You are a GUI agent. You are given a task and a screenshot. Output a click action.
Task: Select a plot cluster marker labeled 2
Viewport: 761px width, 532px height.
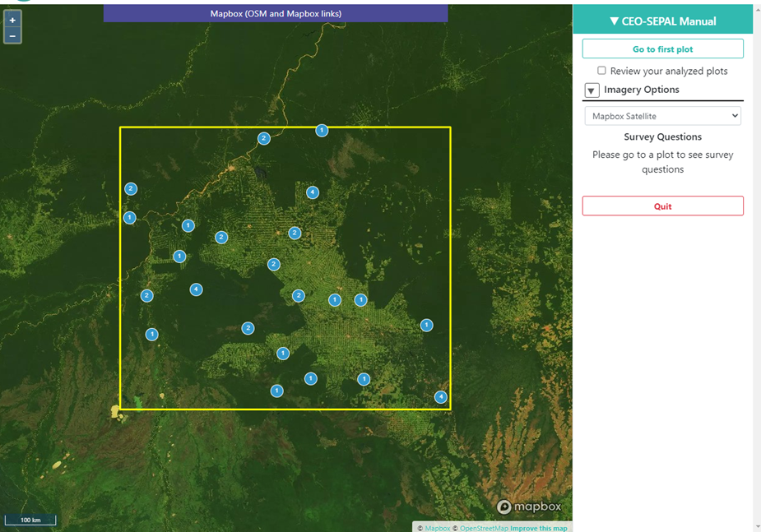[263, 138]
